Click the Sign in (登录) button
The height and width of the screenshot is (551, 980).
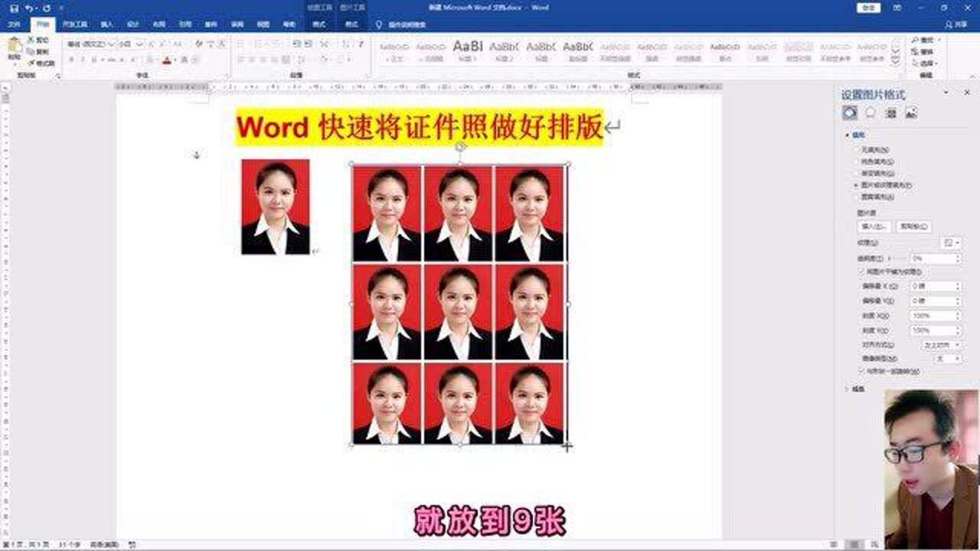[868, 8]
